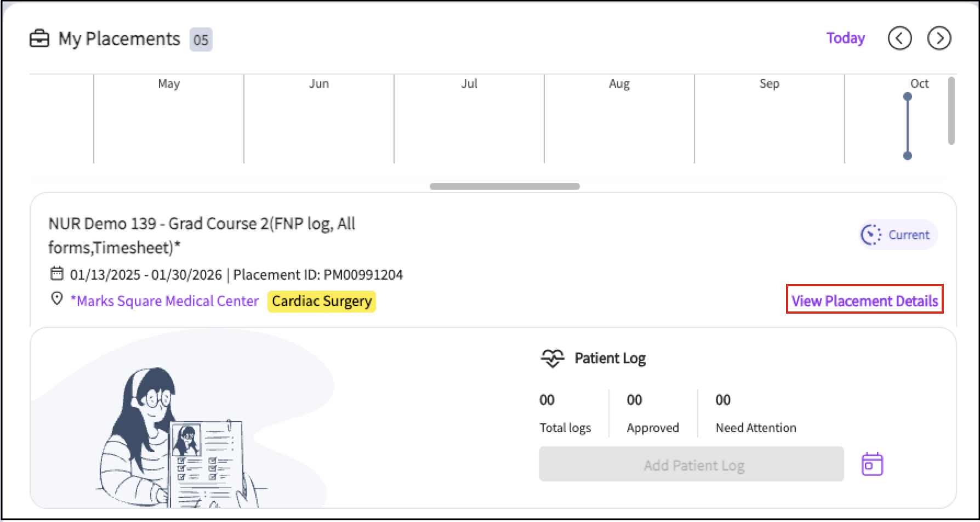The width and height of the screenshot is (980, 522).
Task: Click the Add Patient Log button
Action: click(x=691, y=464)
